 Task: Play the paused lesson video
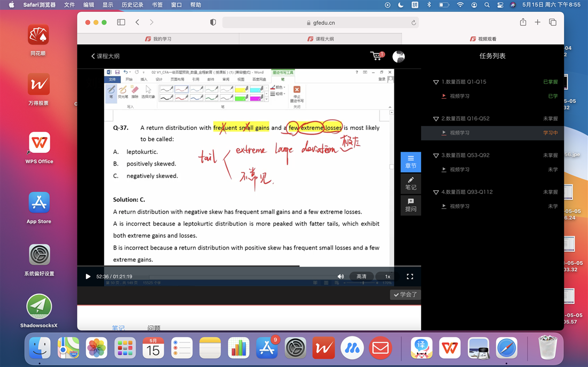88,276
